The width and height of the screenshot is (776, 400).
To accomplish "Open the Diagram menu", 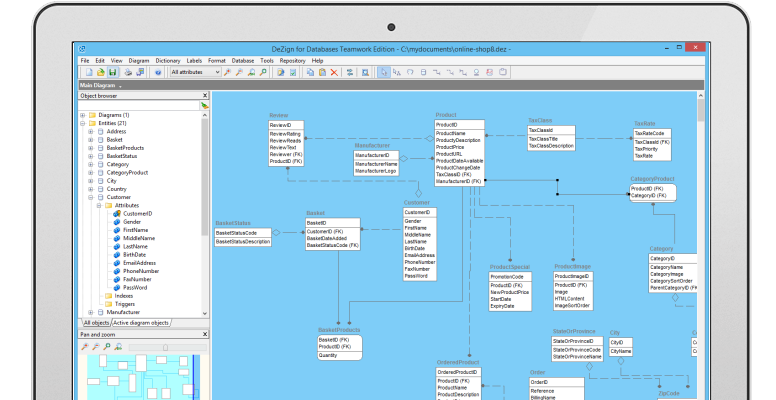I will 139,60.
